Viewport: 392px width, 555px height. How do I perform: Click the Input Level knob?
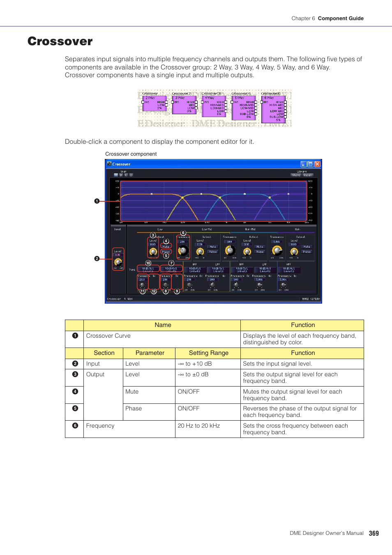click(118, 262)
